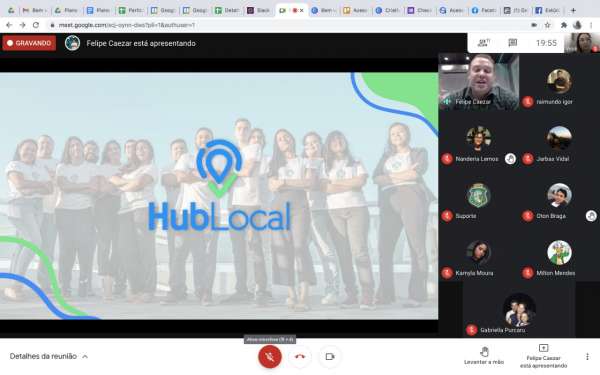Click Kamyla Moura's avatar
Image resolution: width=600 pixels, height=375 pixels.
coord(479,252)
